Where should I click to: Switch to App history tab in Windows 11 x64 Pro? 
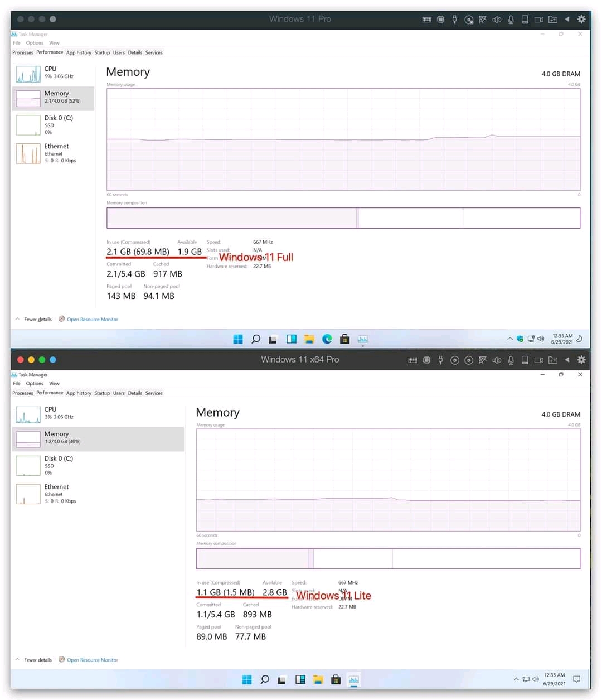pos(79,393)
